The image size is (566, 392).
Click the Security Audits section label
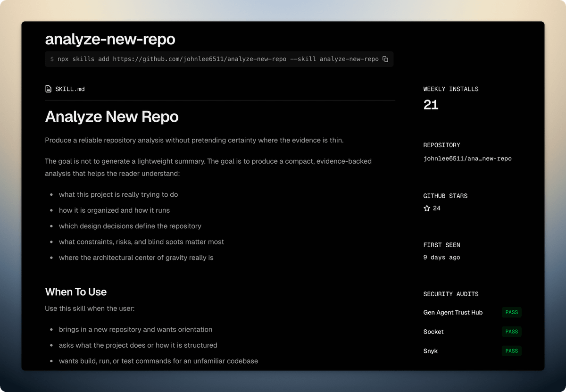tap(451, 294)
